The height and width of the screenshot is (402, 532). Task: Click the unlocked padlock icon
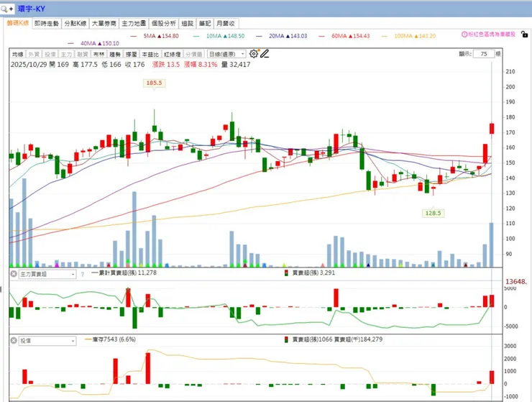click(x=524, y=35)
